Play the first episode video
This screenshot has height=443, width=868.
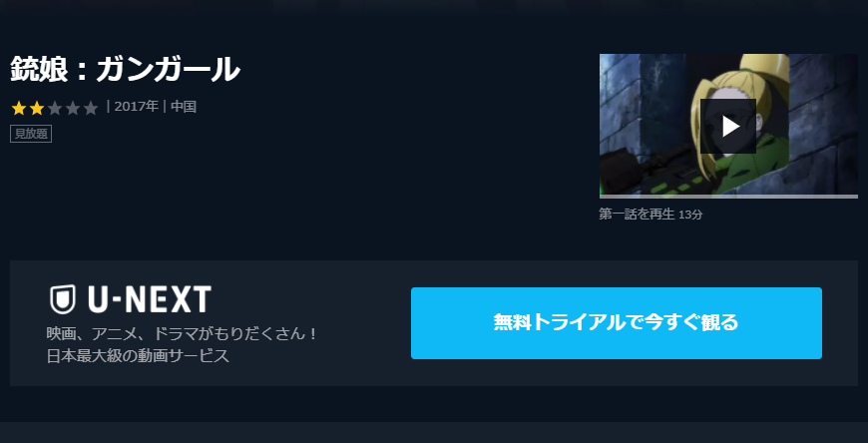coord(728,127)
